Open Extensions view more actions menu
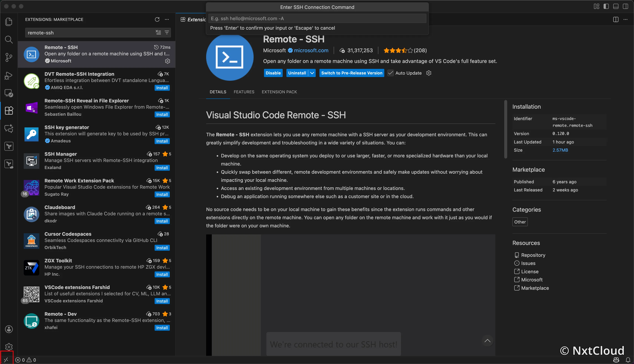The image size is (634, 364). tap(167, 19)
